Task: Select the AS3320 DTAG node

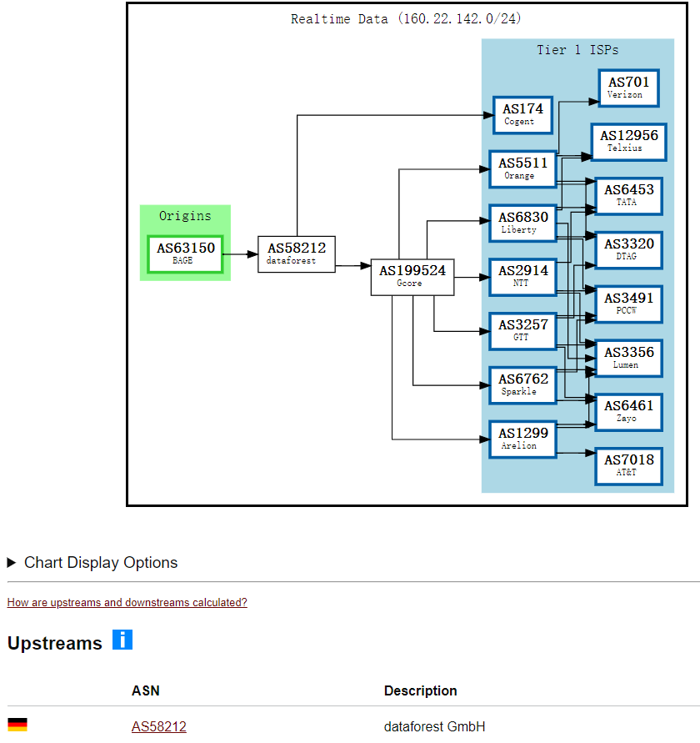Action: coord(628,250)
